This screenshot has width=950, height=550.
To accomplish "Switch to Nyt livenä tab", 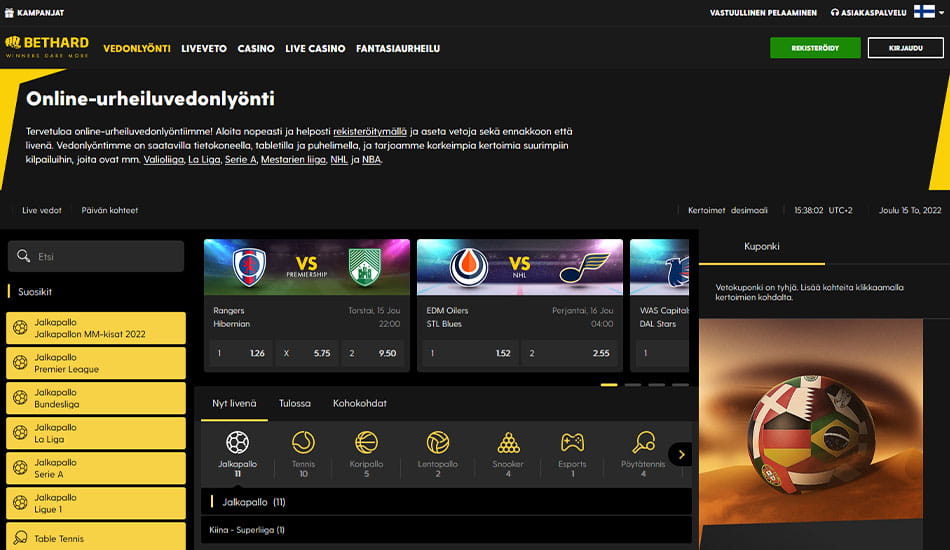I will [234, 403].
